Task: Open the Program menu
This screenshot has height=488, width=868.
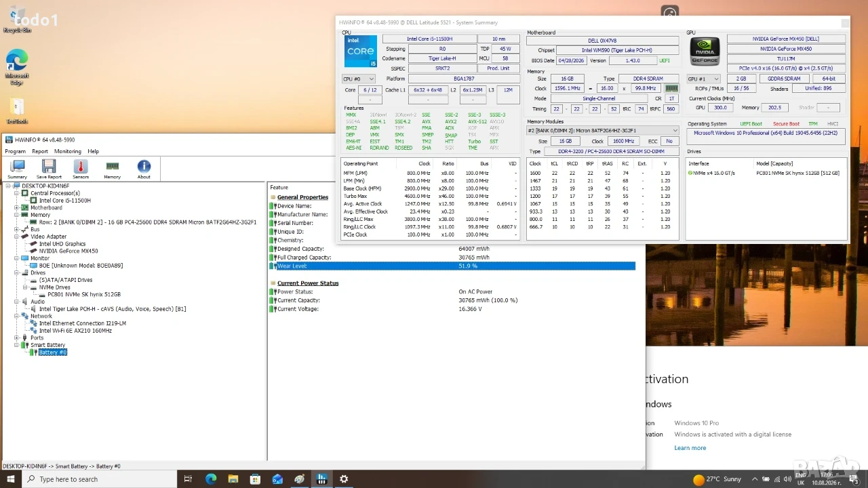Action: click(15, 151)
